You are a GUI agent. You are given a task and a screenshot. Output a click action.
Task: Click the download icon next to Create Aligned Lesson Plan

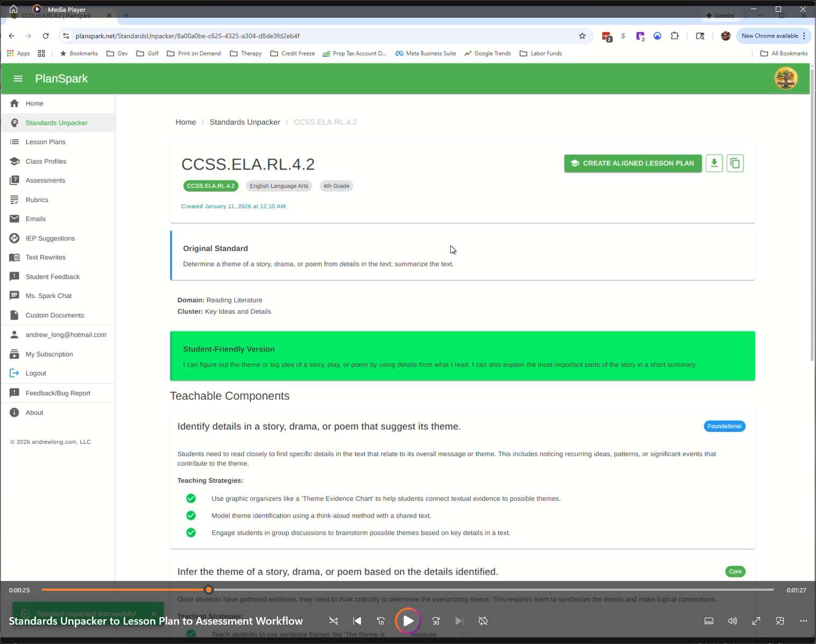tap(714, 163)
